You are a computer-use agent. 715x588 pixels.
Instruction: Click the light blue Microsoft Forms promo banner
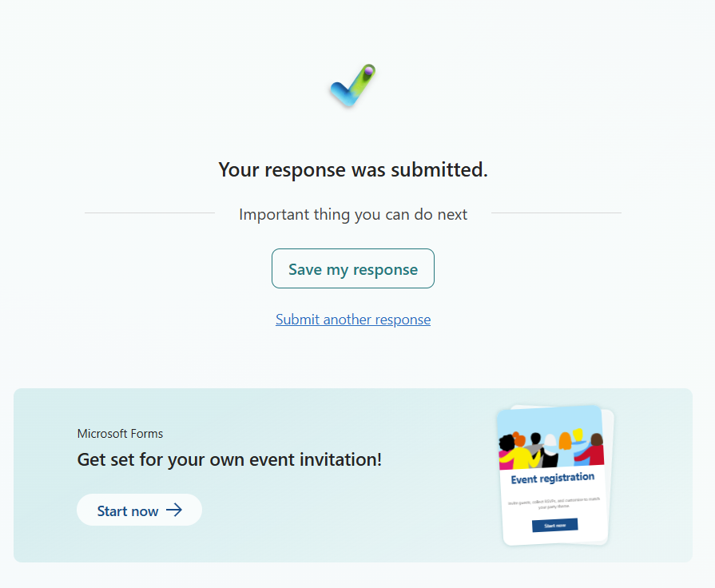(x=353, y=475)
